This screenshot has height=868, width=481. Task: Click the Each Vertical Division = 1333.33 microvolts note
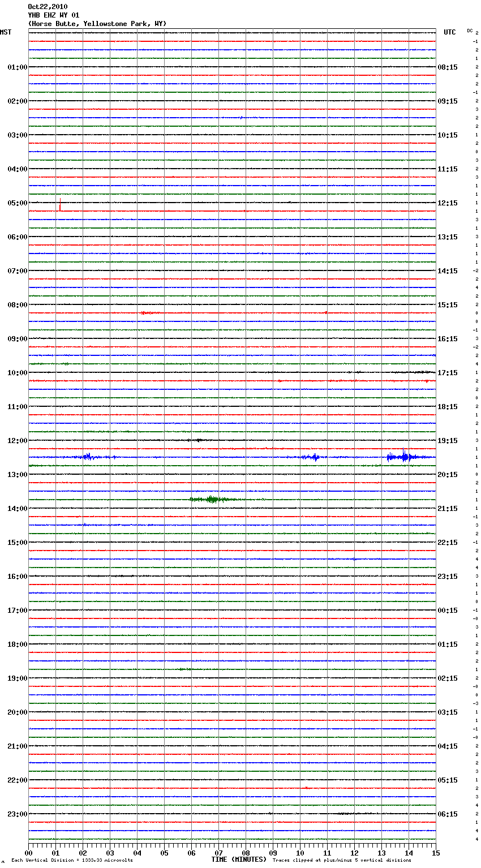pyautogui.click(x=72, y=860)
